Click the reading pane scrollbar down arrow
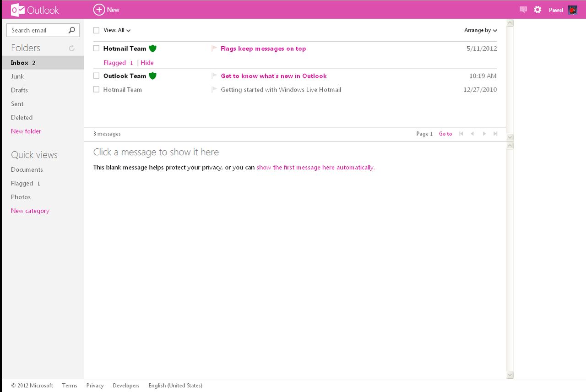The image size is (586, 392). tap(510, 375)
